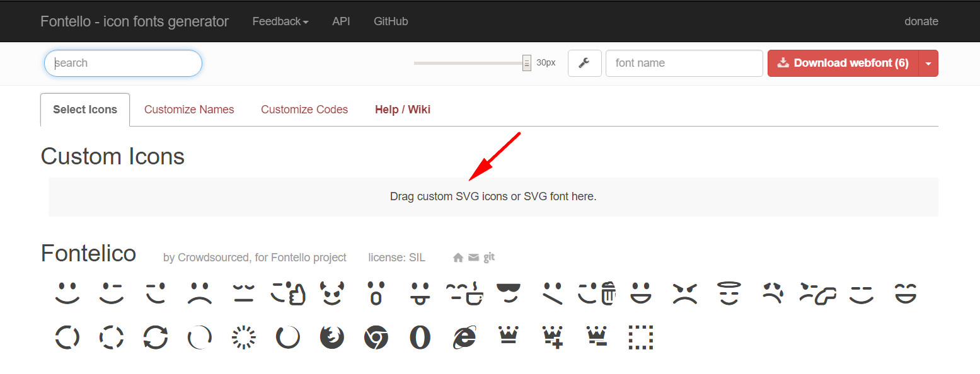Click the Download webfont (6) button

click(843, 63)
